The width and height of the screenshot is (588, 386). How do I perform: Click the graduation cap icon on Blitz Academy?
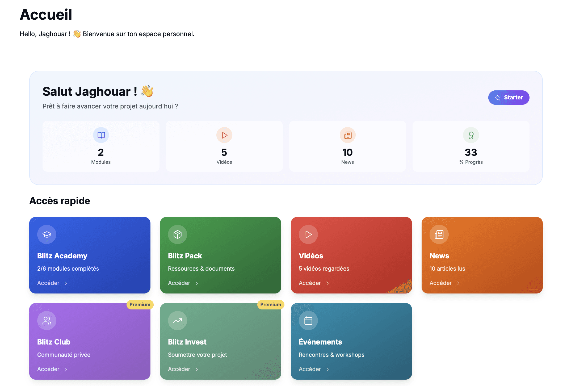[47, 234]
